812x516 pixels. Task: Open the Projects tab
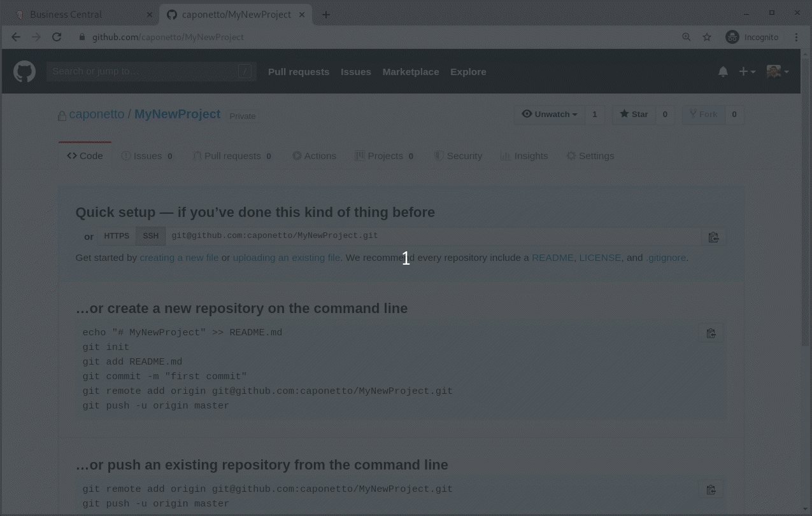(385, 156)
